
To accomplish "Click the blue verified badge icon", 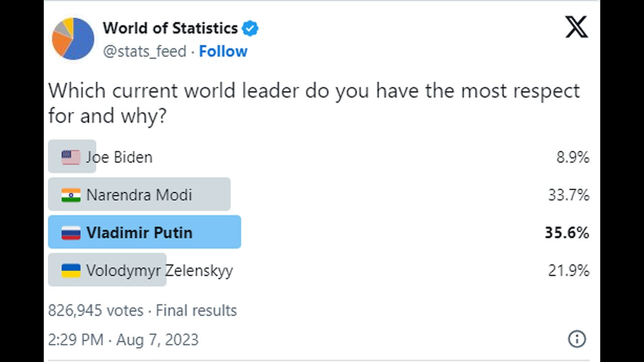I will point(250,29).
